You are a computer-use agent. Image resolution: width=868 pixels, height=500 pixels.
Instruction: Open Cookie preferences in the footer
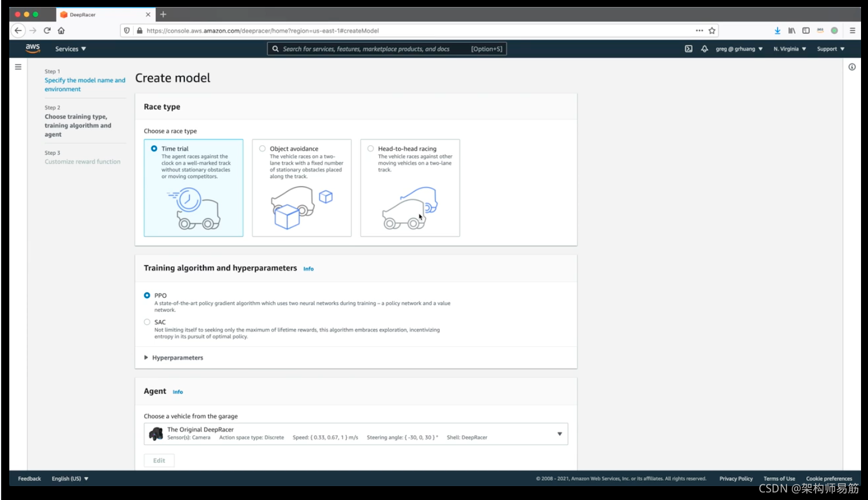click(829, 479)
